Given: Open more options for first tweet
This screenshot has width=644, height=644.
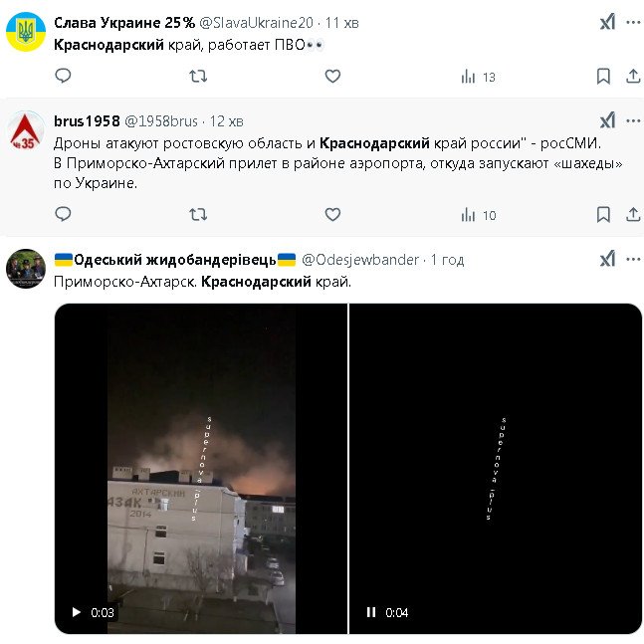Looking at the screenshot, I should pyautogui.click(x=633, y=23).
